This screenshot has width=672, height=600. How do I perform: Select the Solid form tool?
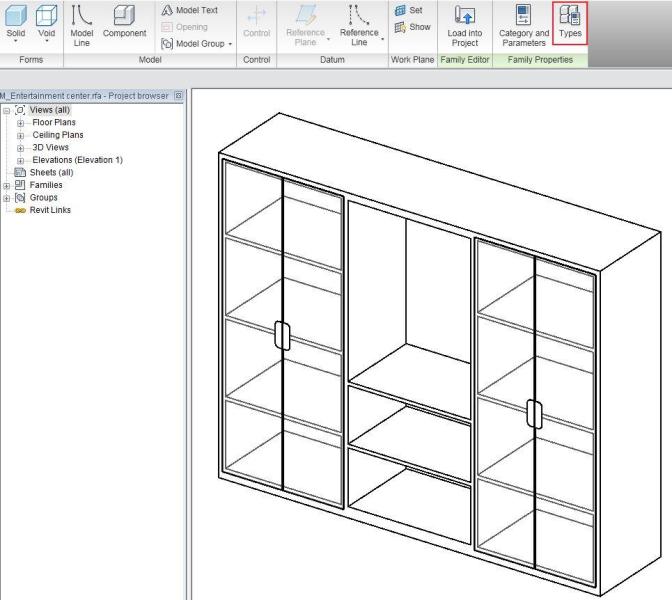click(16, 21)
